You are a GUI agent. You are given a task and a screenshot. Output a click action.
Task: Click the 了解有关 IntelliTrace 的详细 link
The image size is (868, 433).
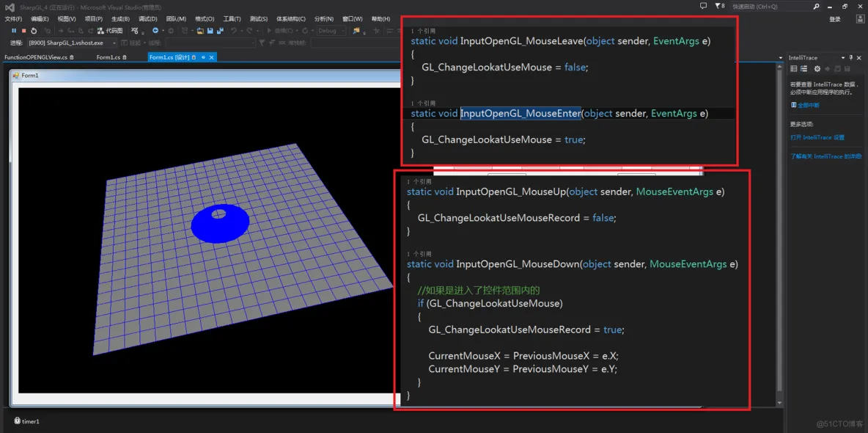[x=825, y=156]
